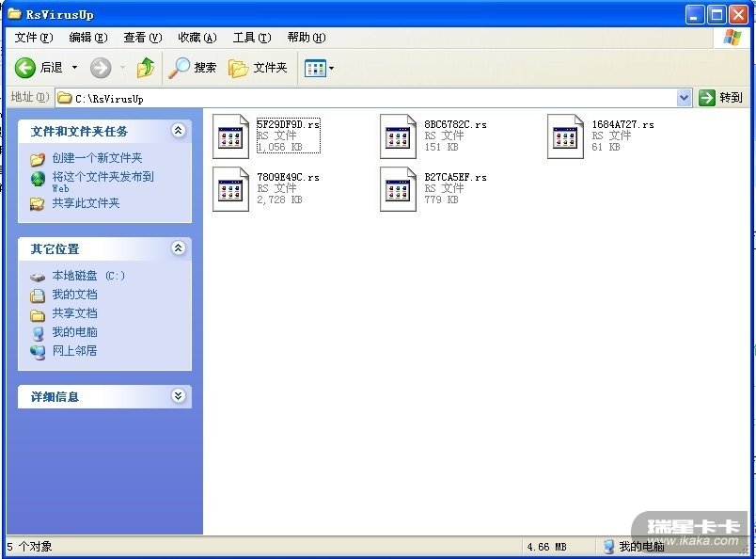Viewport: 756px width, 559px height.
Task: Click the RsVirusUp title bar folder icon
Action: pos(14,13)
